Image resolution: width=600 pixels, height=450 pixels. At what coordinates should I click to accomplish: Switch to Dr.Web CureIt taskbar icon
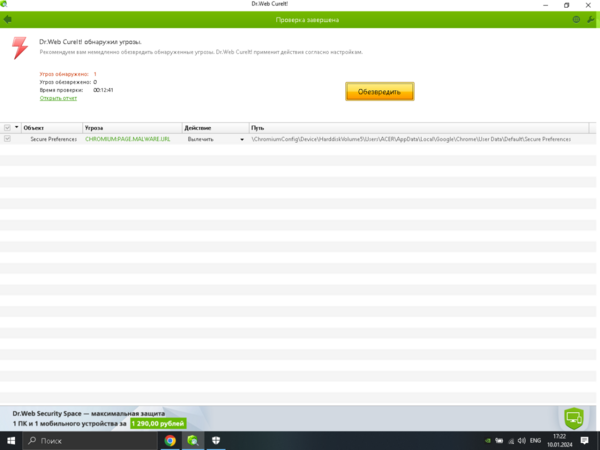coord(193,441)
